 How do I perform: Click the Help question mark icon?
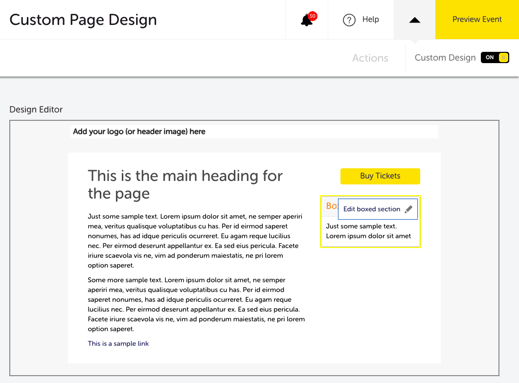coord(349,20)
